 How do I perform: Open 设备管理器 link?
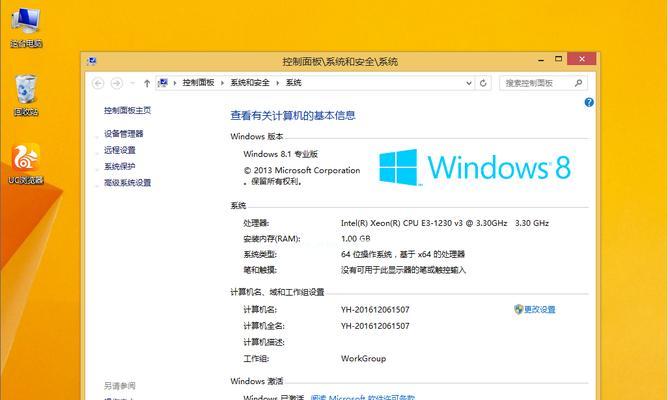point(124,134)
